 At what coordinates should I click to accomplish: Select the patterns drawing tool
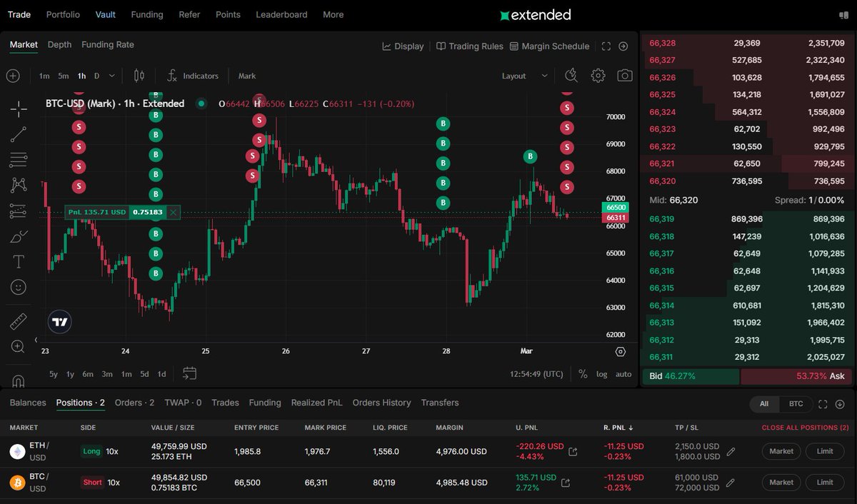(x=19, y=185)
